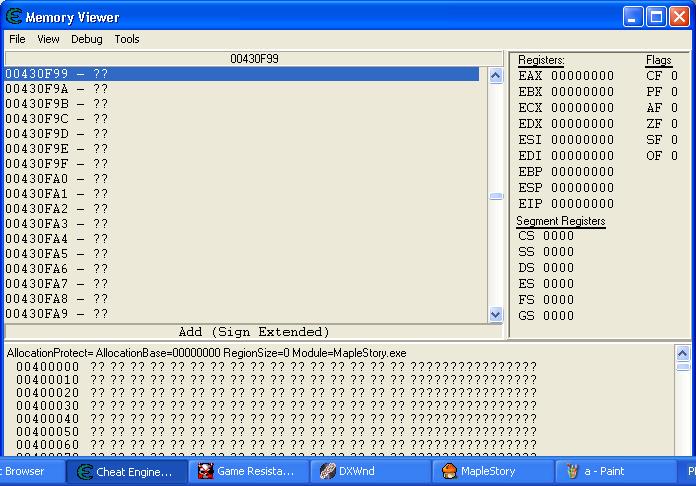This screenshot has height=486, width=696.
Task: Click the disassembler up scroll arrow
Action: (x=495, y=75)
